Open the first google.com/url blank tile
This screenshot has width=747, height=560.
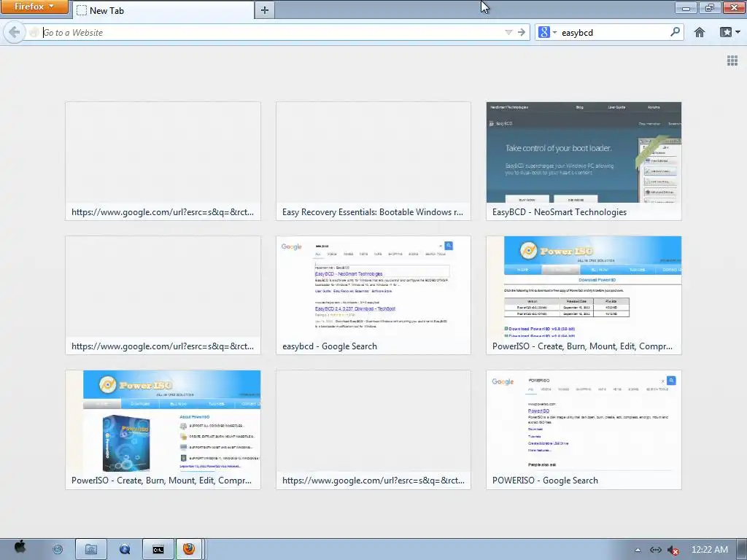pos(163,161)
